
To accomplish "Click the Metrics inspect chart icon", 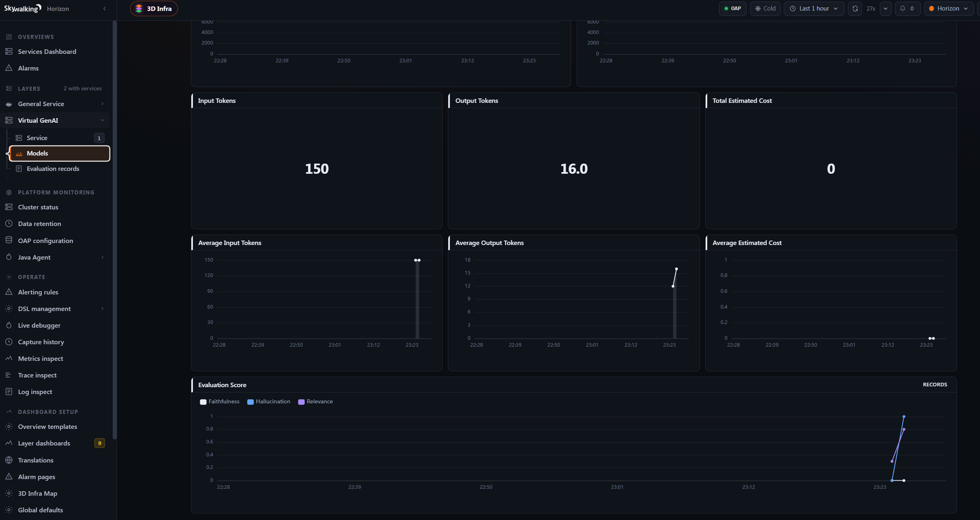I will 9,358.
